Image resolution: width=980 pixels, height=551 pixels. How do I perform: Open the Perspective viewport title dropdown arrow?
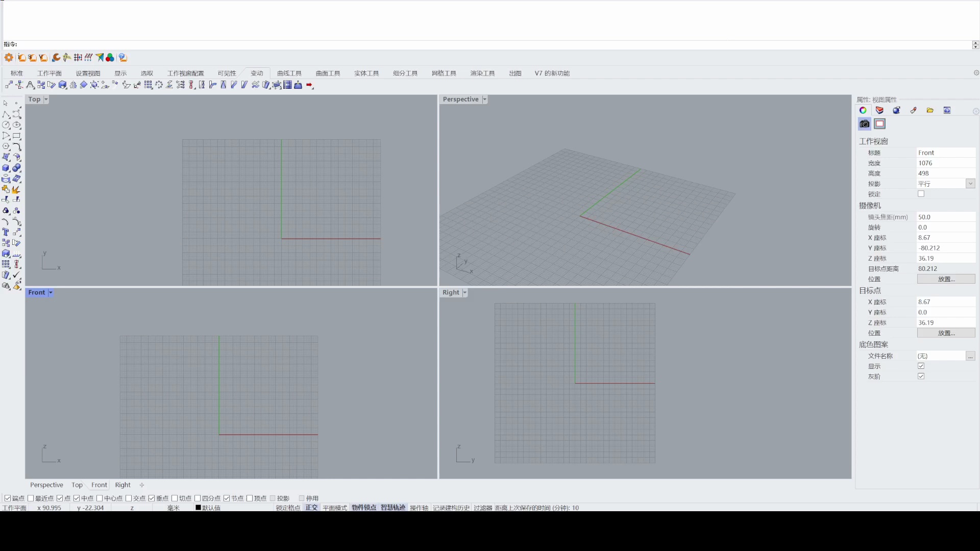coord(484,99)
